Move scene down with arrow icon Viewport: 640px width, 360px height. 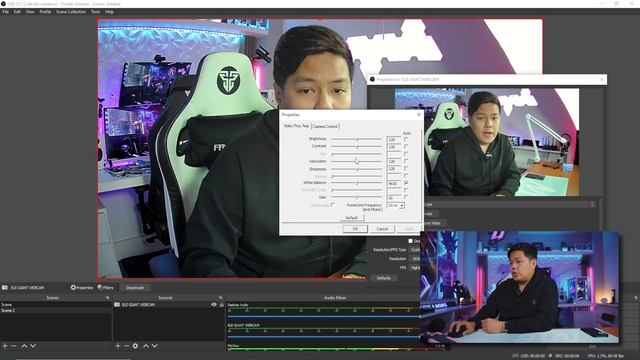33,346
